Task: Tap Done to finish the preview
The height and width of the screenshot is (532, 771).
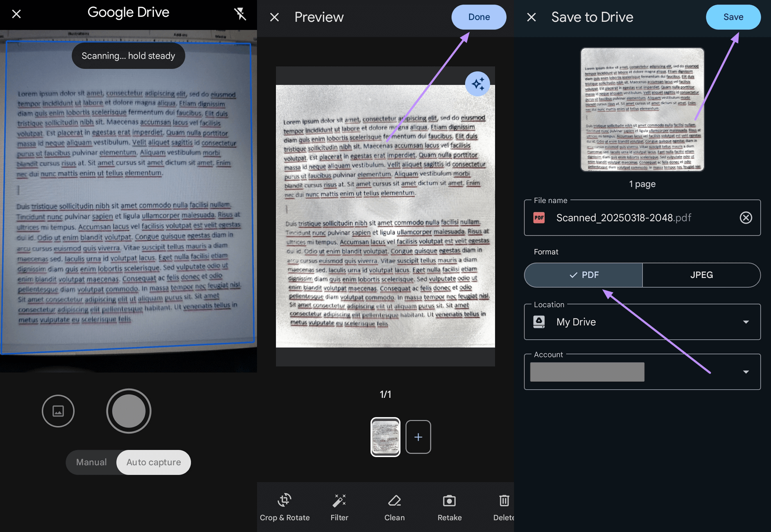Action: click(x=478, y=17)
